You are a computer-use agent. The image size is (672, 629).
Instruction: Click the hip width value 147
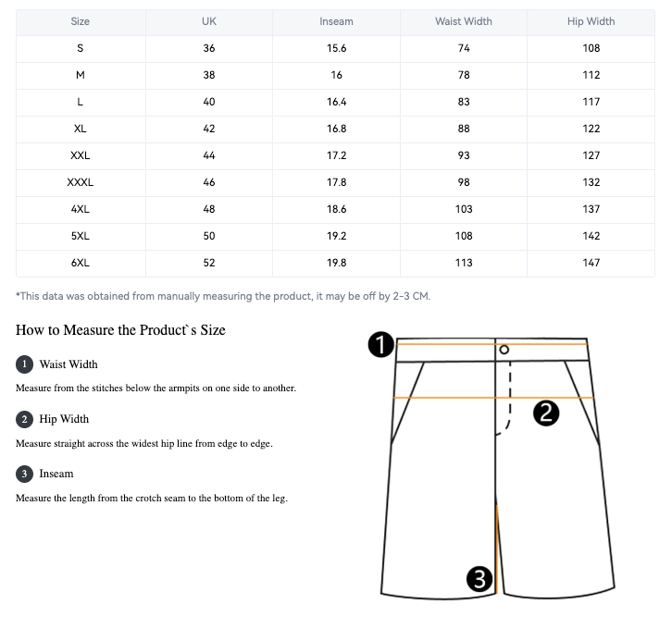tap(591, 263)
